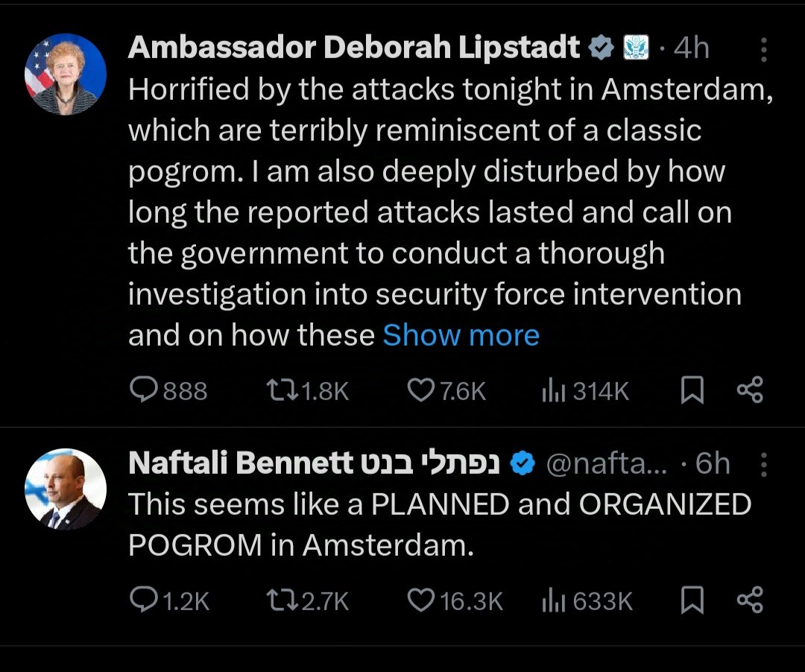Open more options for Lipstadt's tweet

coord(763,50)
